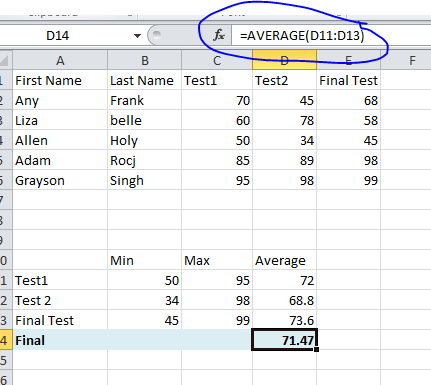
Task: Click Any Frank's Test1 score 70
Action: (217, 100)
